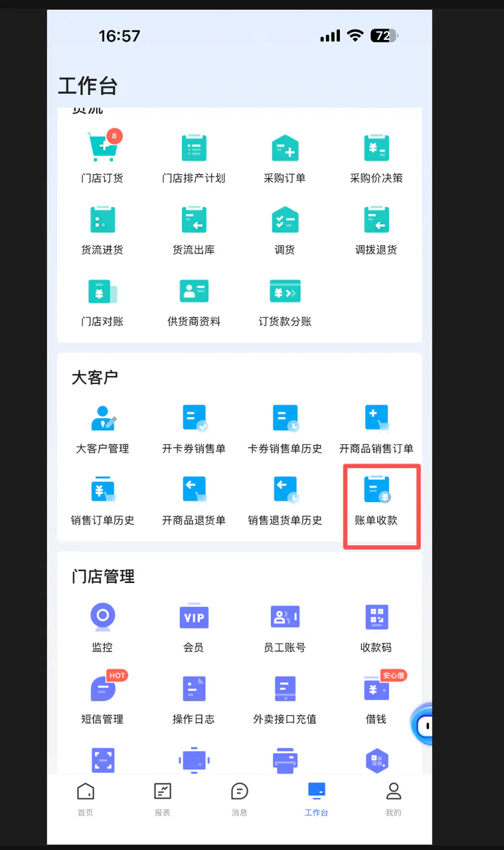
Task: Open 收款码 QR icon
Action: (x=377, y=617)
